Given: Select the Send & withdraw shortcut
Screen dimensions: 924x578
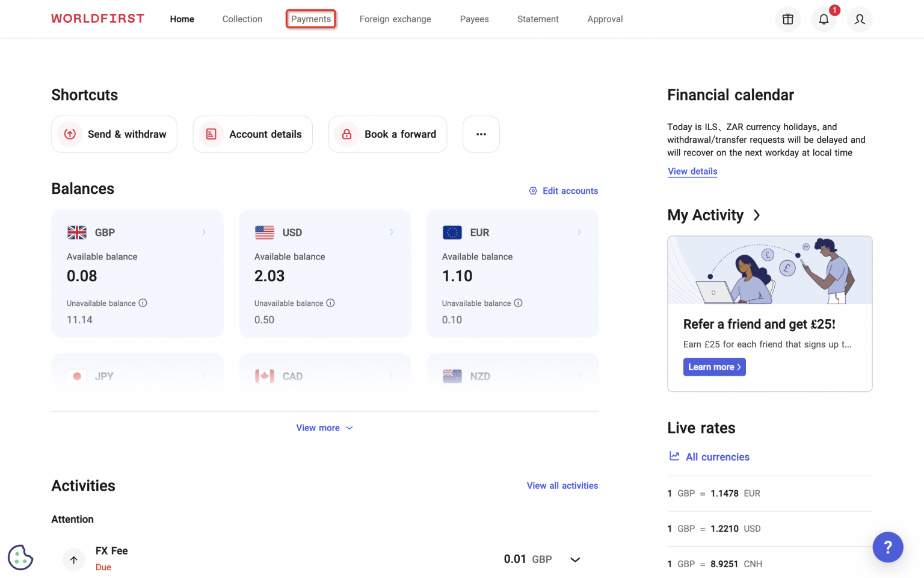Looking at the screenshot, I should click(x=114, y=134).
